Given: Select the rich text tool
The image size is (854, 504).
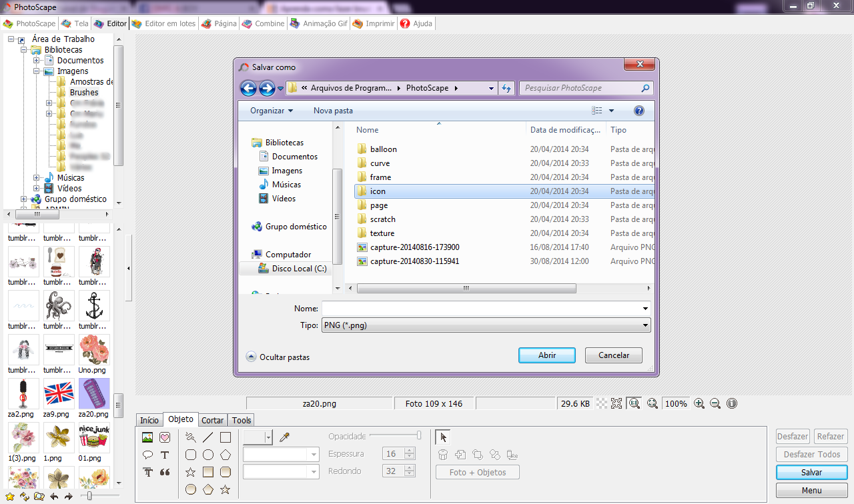Looking at the screenshot, I should click(x=147, y=472).
